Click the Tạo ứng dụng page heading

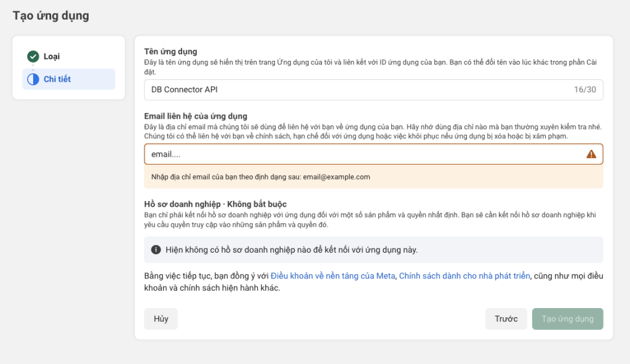(x=51, y=16)
